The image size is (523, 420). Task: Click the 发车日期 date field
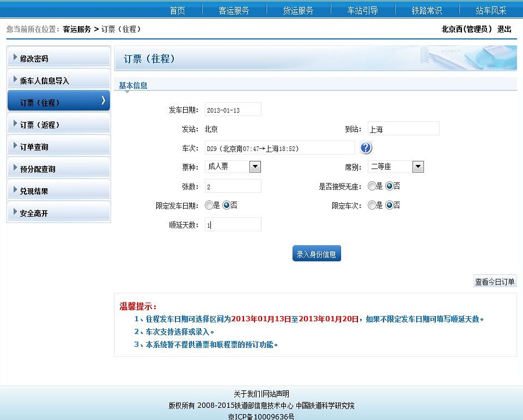tap(233, 110)
